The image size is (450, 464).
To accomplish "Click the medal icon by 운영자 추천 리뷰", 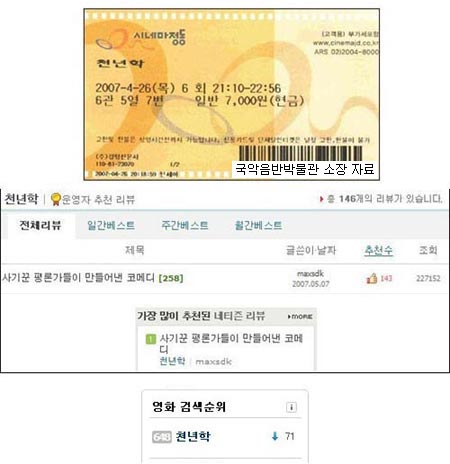I will coord(56,199).
